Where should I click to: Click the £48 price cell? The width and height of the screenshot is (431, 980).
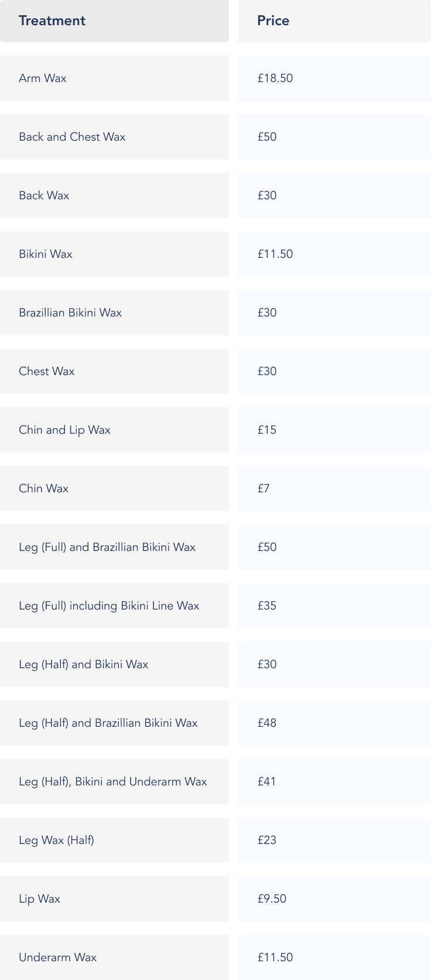[267, 723]
